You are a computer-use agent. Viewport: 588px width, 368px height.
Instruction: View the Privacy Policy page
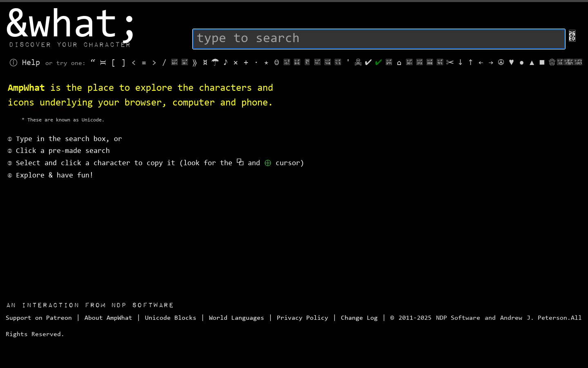point(302,318)
